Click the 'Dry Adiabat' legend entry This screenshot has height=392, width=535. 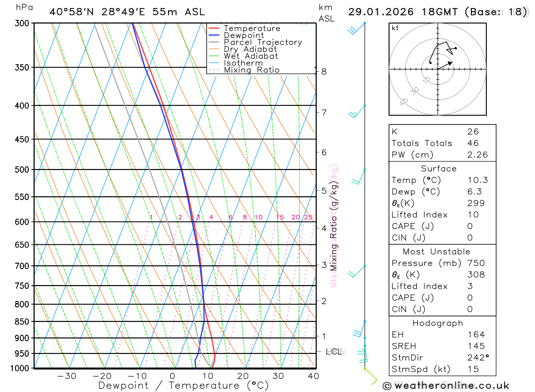pyautogui.click(x=250, y=49)
